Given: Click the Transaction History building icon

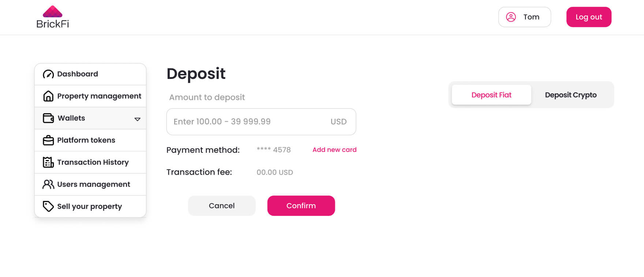Looking at the screenshot, I should [48, 162].
